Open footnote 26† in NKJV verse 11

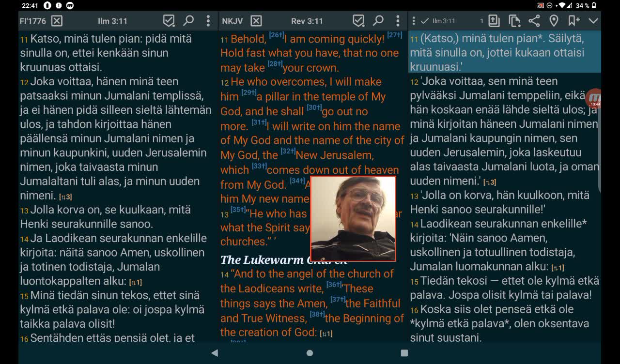point(276,35)
